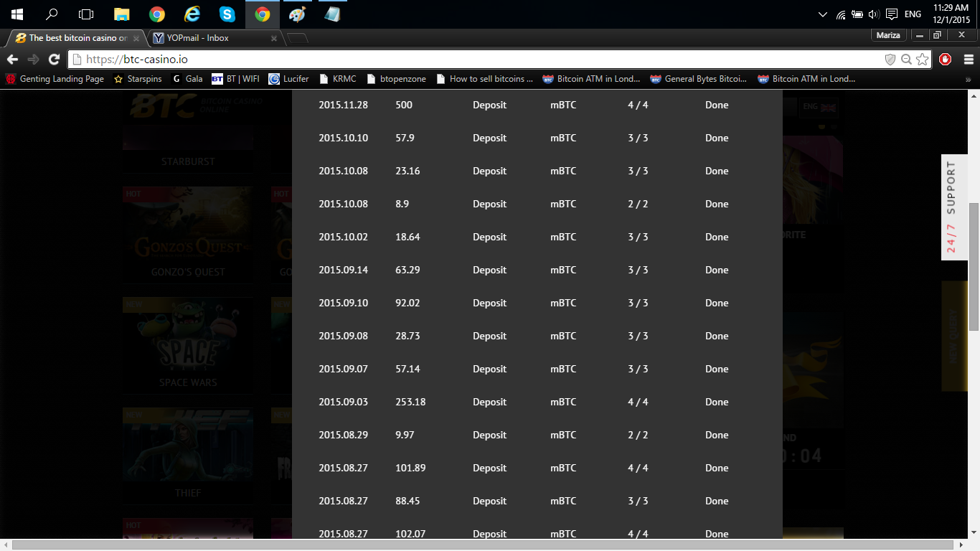Open the network Wi-Fi tray icon

[841, 14]
